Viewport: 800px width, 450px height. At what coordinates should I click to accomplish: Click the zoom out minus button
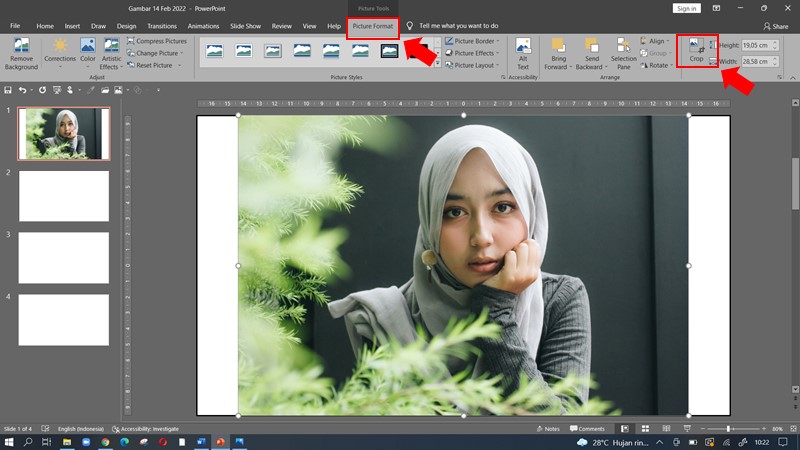[703, 429]
